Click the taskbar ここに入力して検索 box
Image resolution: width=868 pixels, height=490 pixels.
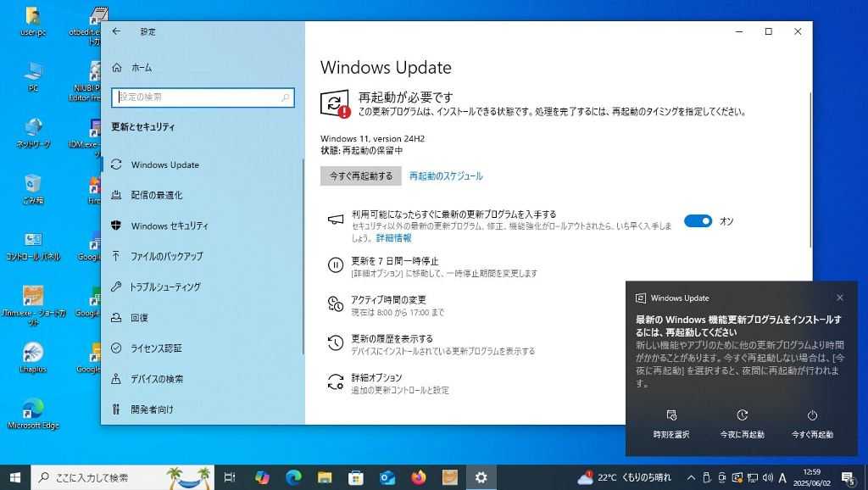click(x=123, y=477)
